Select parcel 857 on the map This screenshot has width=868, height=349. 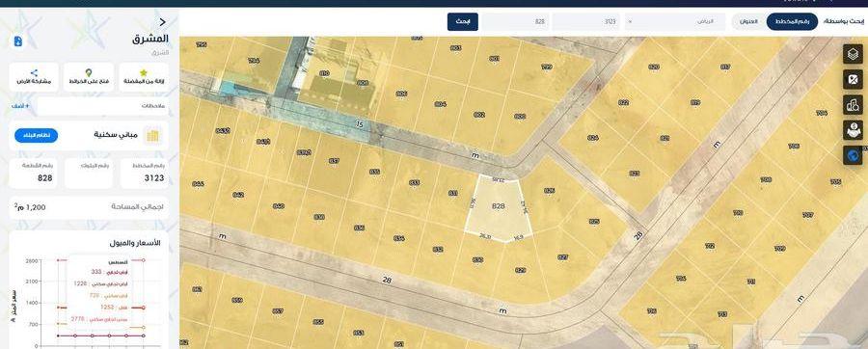[x=278, y=310]
